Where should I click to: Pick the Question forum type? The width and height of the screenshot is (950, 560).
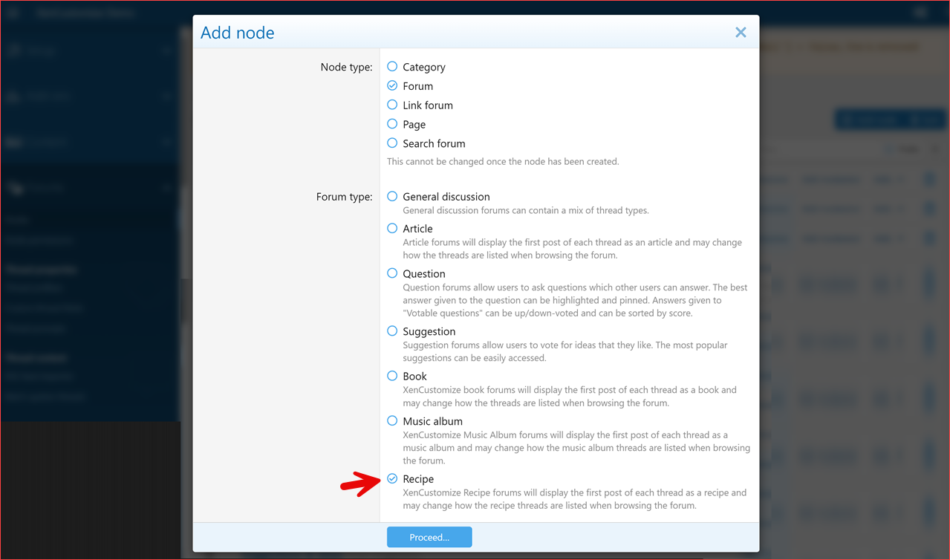click(x=392, y=273)
